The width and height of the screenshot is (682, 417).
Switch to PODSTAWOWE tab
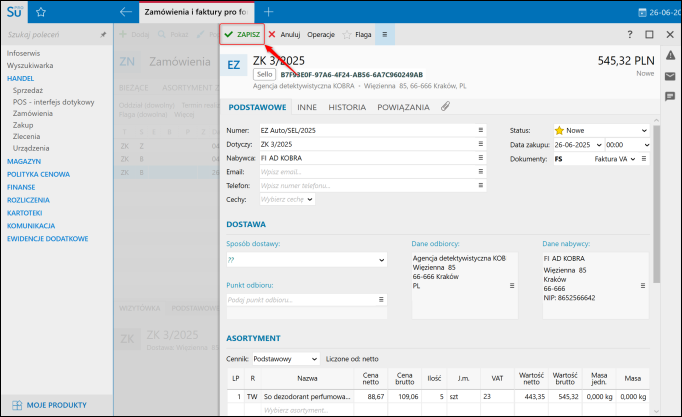(257, 107)
